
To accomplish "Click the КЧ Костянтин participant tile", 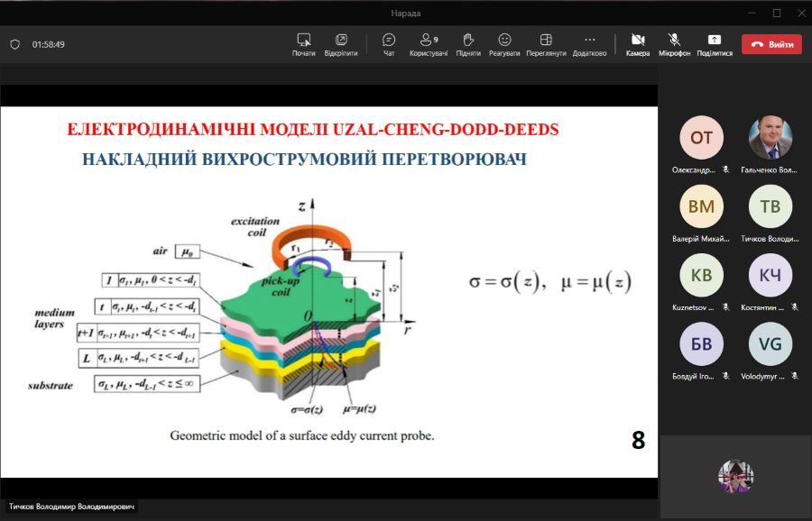I will click(770, 275).
